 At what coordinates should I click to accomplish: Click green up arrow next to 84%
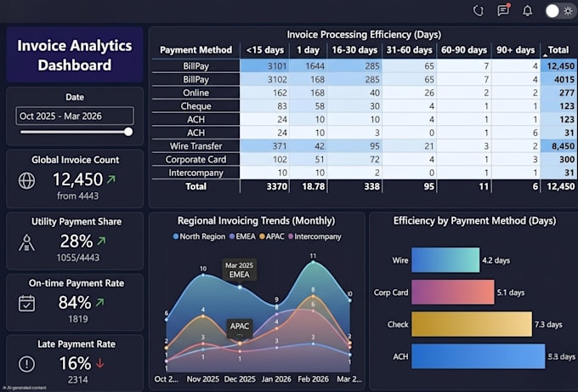point(100,303)
